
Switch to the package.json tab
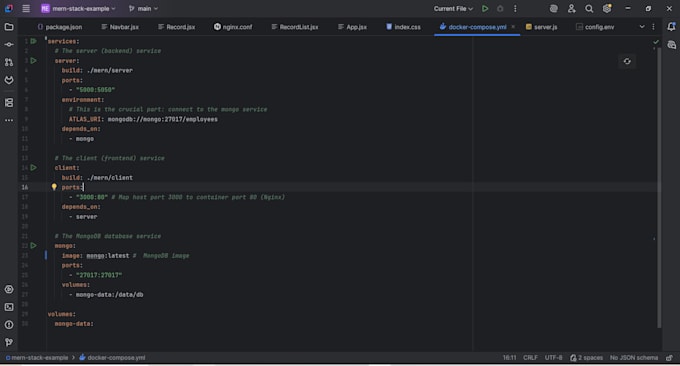click(x=60, y=27)
